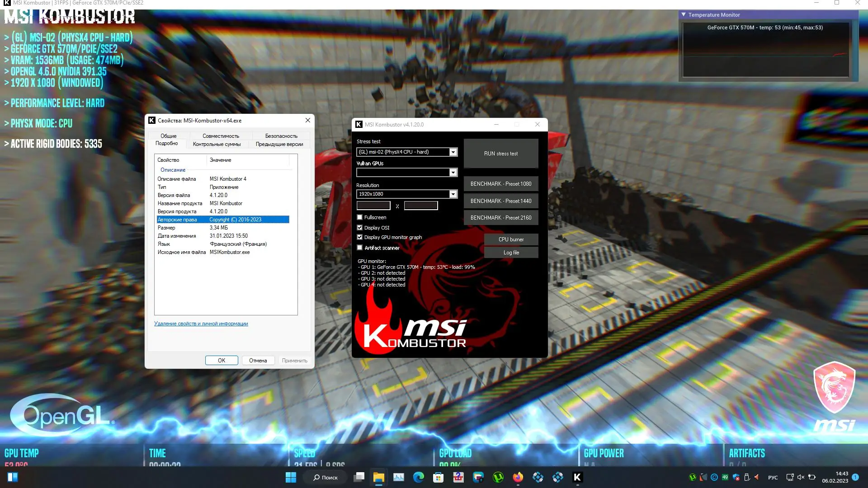This screenshot has width=868, height=488.
Task: Open the Resolution dropdown list
Action: tap(453, 194)
